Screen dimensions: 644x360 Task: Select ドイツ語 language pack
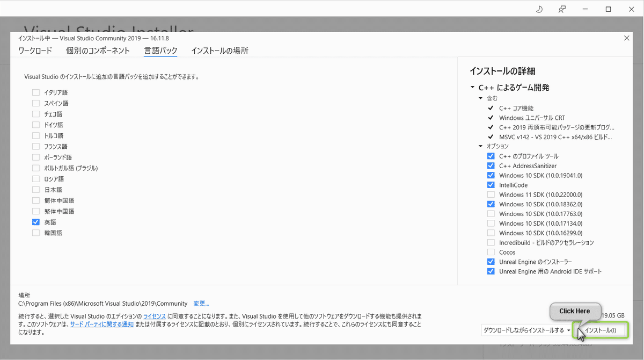pyautogui.click(x=36, y=125)
